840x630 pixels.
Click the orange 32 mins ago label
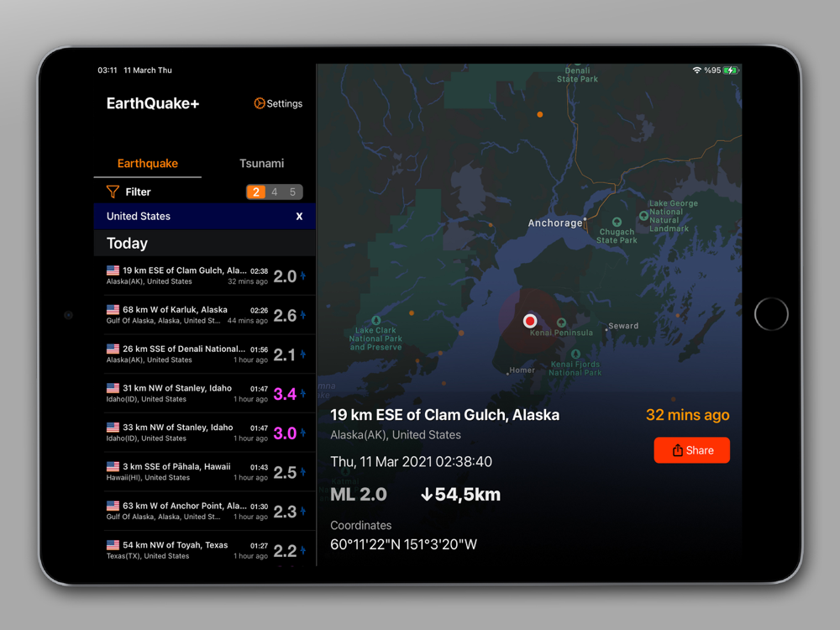click(687, 415)
